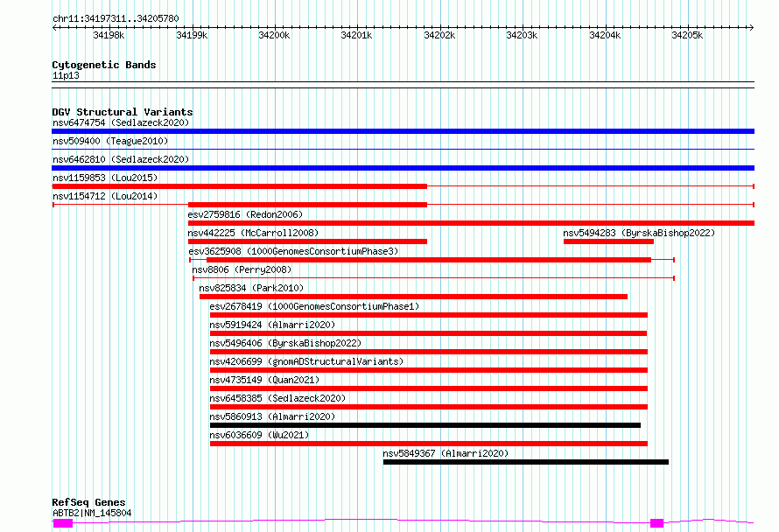This screenshot has width=779, height=532.
Task: Select the nsv4206699 red variant bar
Action: point(429,370)
